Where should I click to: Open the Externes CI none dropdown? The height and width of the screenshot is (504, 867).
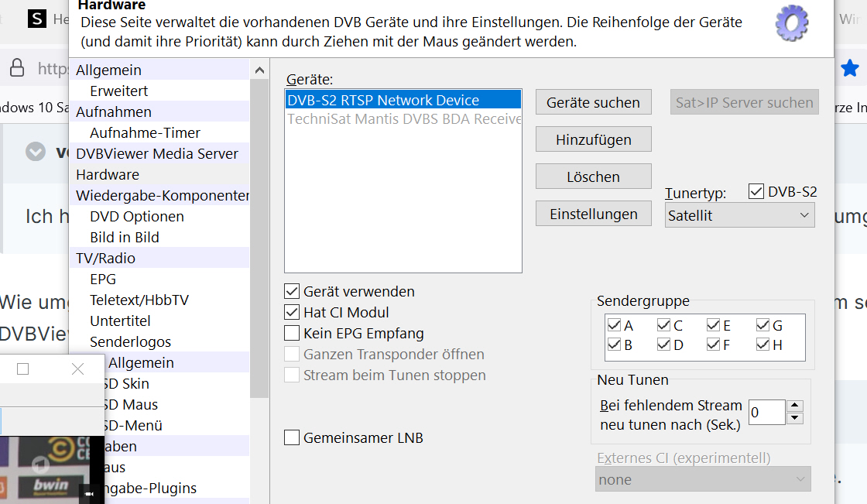pos(704,479)
